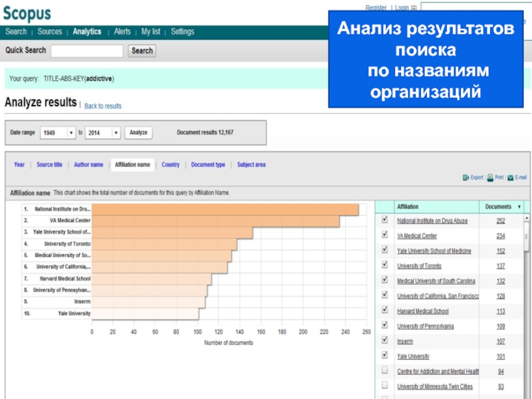Open the Alerts menu item
Image resolution: width=532 pixels, height=399 pixels.
tap(122, 32)
